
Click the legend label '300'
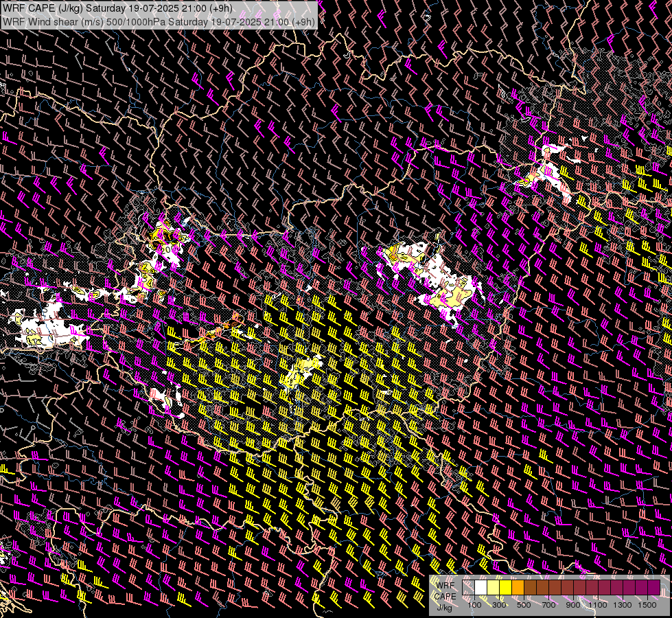click(x=499, y=605)
